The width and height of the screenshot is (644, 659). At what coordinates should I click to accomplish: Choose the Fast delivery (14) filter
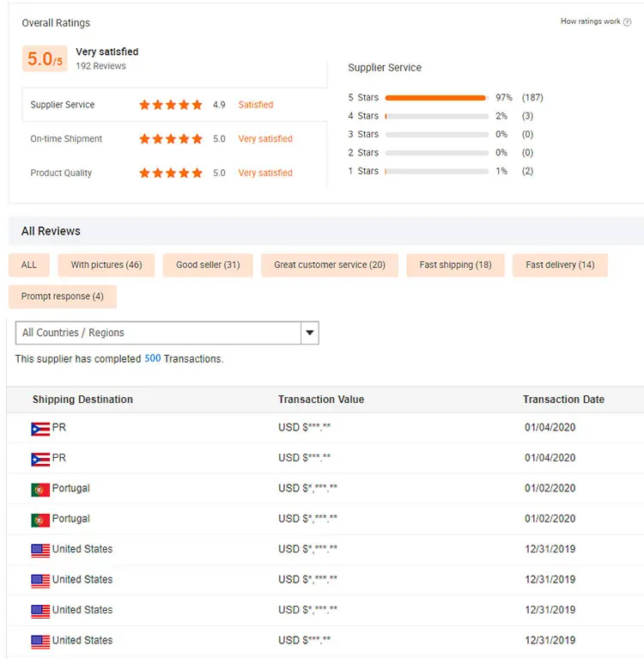click(560, 265)
